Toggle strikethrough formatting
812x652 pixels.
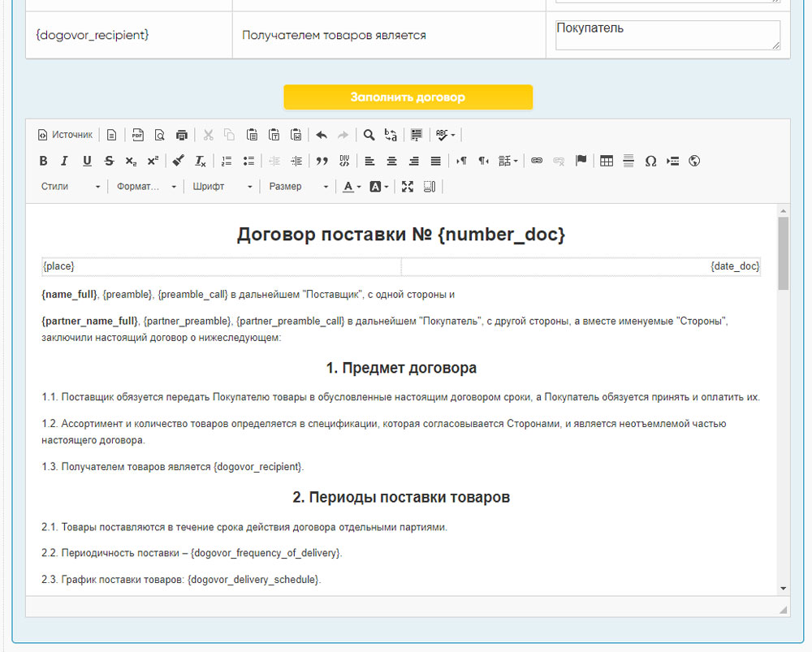click(x=109, y=161)
